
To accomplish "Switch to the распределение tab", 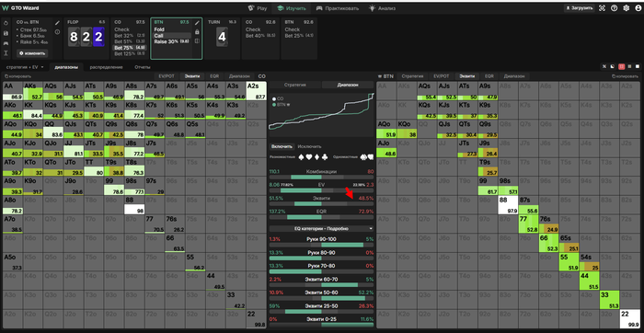I will point(106,67).
